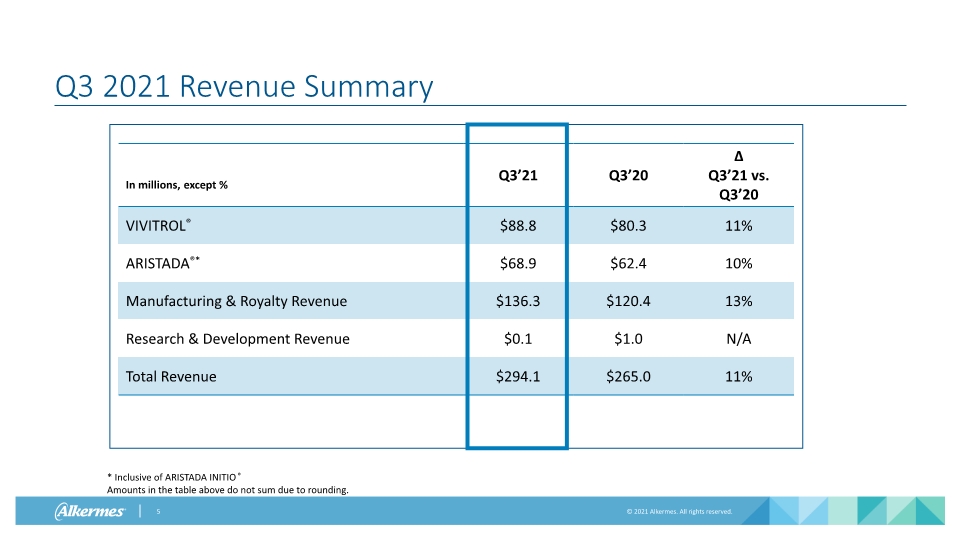Image resolution: width=960 pixels, height=540 pixels.
Task: Click the 'Q3'21 vs. Q3'20' delta header
Action: point(738,176)
